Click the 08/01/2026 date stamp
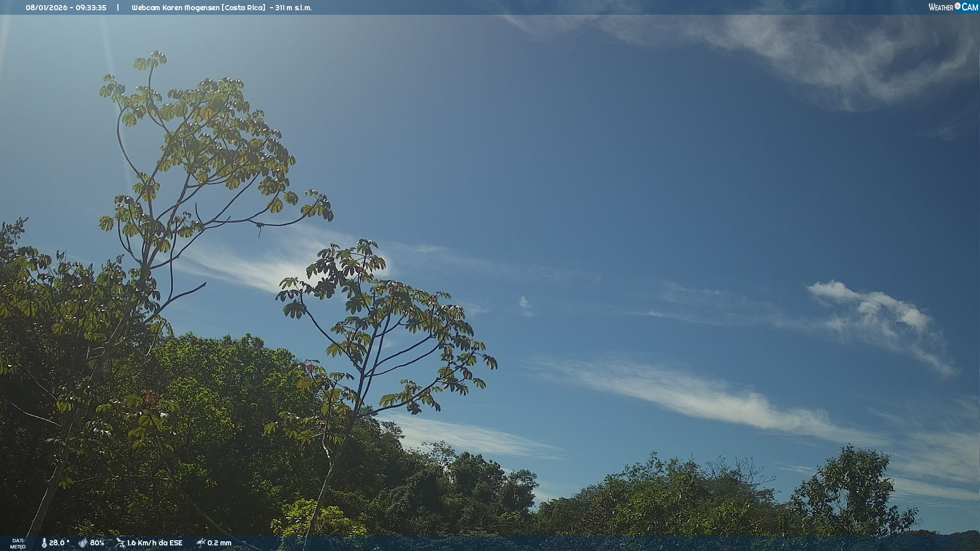This screenshot has width=980, height=551. pyautogui.click(x=46, y=8)
